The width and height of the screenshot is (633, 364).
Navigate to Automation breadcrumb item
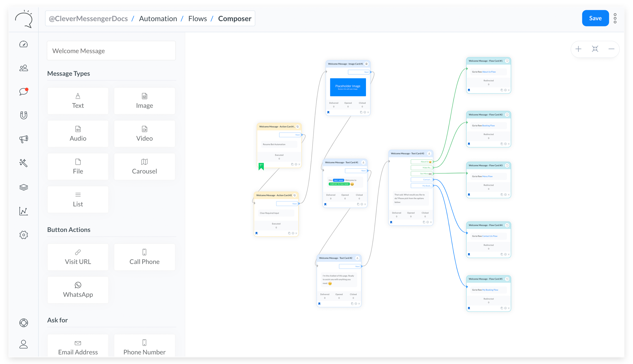point(158,19)
